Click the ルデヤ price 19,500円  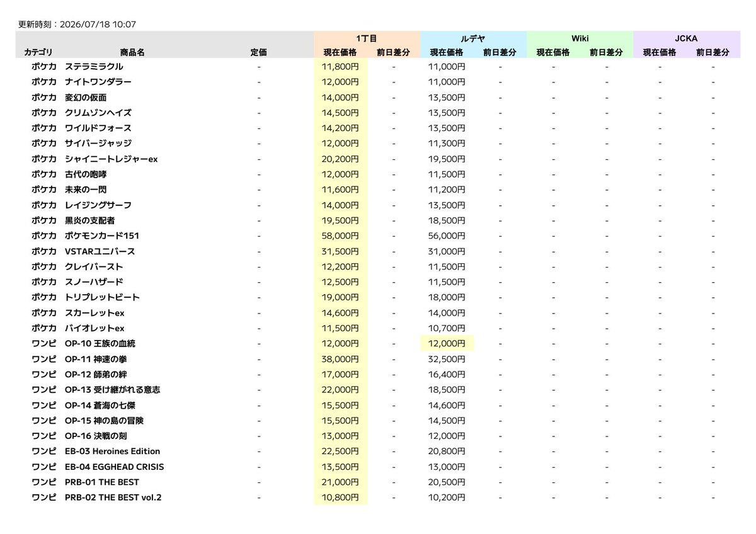click(447, 159)
